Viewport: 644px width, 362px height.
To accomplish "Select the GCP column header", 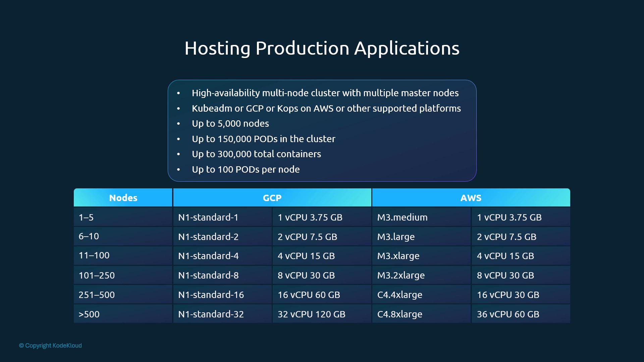I will click(272, 197).
